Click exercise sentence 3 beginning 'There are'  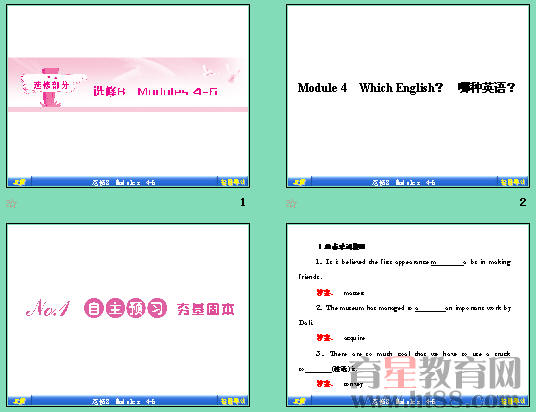[x=405, y=361]
